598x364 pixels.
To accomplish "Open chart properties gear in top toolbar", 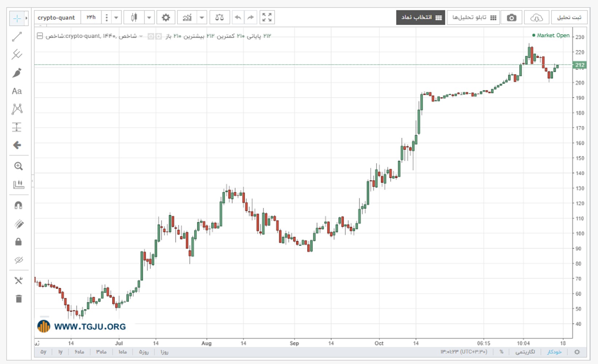I will click(x=166, y=17).
